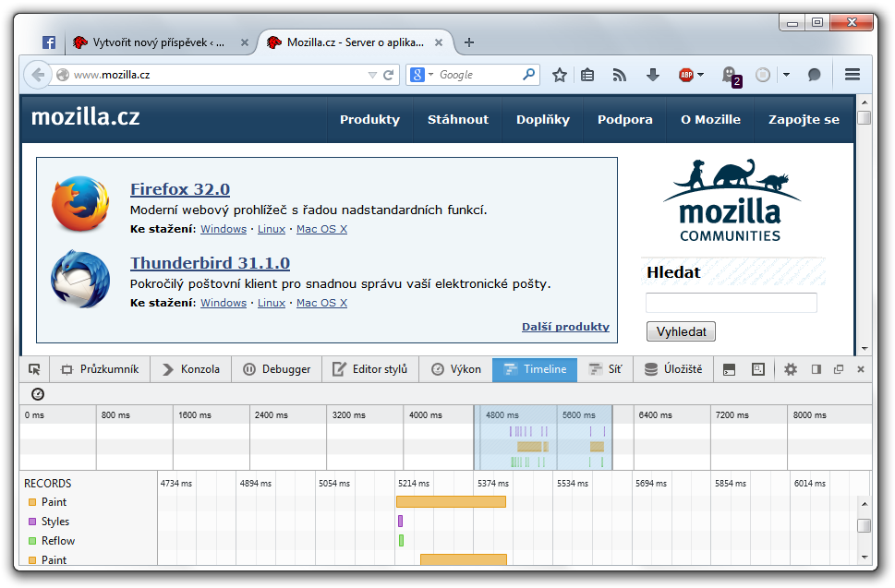The image size is (895, 588).
Task: Click the Adblock Plus ABP icon
Action: click(686, 75)
